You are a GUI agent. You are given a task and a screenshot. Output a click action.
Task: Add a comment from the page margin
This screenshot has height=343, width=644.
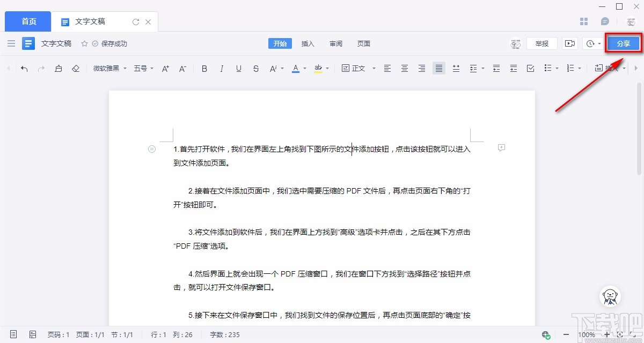click(502, 147)
